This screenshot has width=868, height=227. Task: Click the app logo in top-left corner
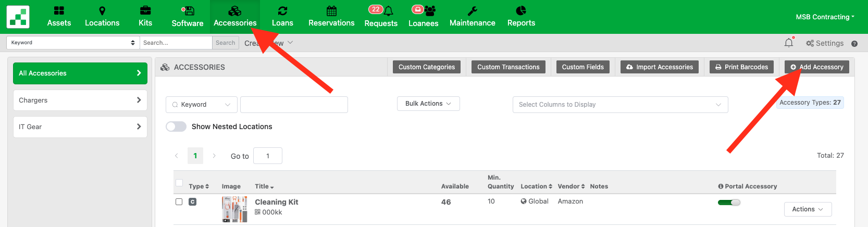click(x=18, y=17)
